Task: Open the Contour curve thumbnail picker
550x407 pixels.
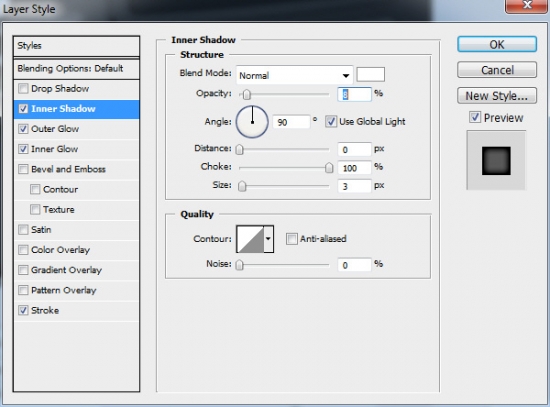Action: coord(250,239)
